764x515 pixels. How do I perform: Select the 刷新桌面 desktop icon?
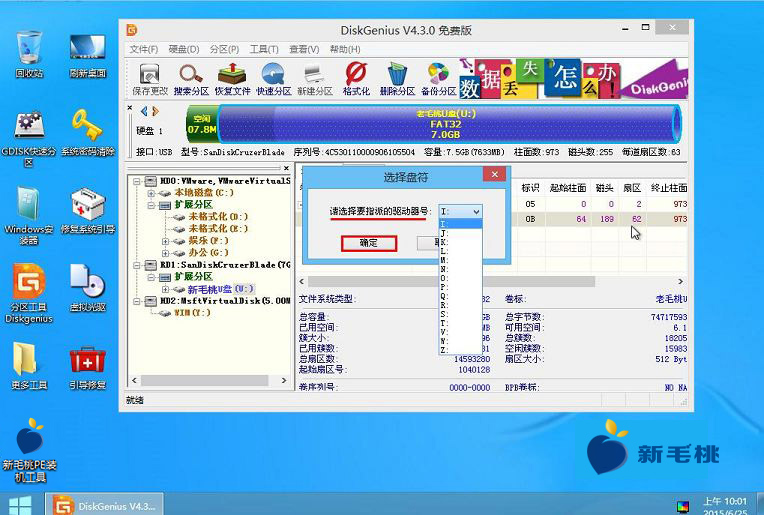(88, 55)
